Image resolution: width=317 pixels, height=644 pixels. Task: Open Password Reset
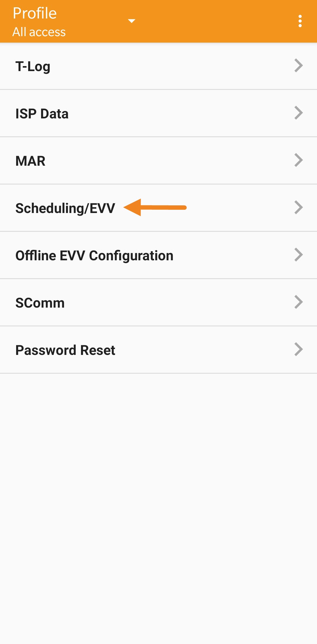click(x=65, y=350)
